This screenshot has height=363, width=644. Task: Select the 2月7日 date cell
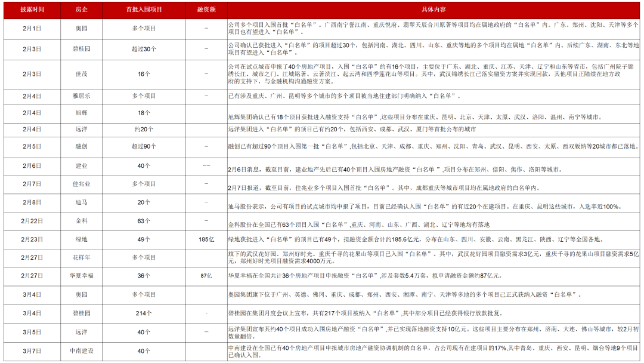tap(32, 184)
